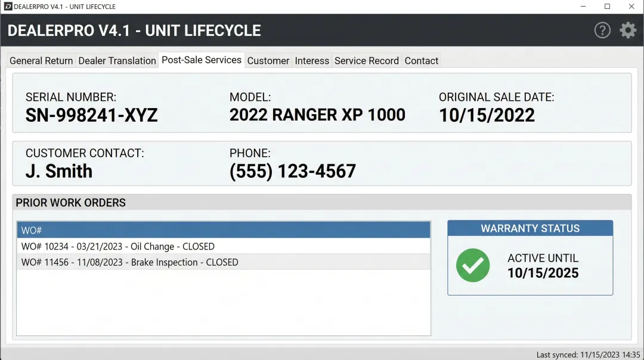644x360 pixels.
Task: Click the DealerPro logo in the window title bar
Action: 9,6
